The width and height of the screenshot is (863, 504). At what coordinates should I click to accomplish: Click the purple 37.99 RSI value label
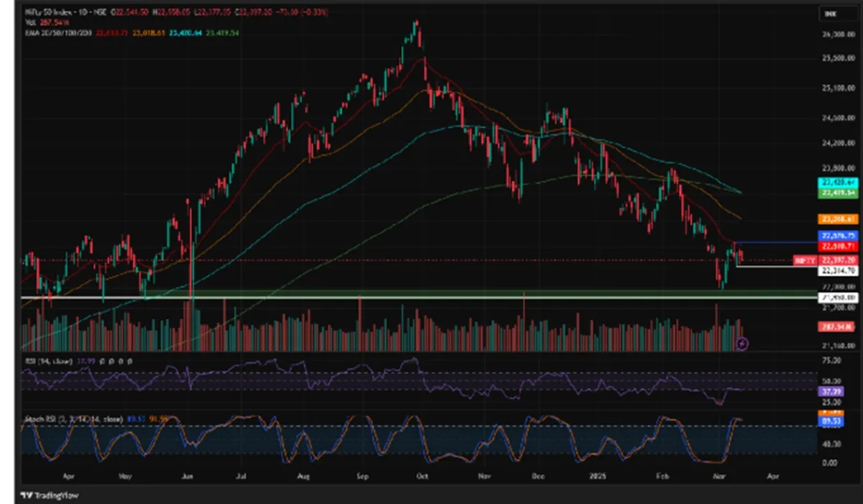click(828, 391)
